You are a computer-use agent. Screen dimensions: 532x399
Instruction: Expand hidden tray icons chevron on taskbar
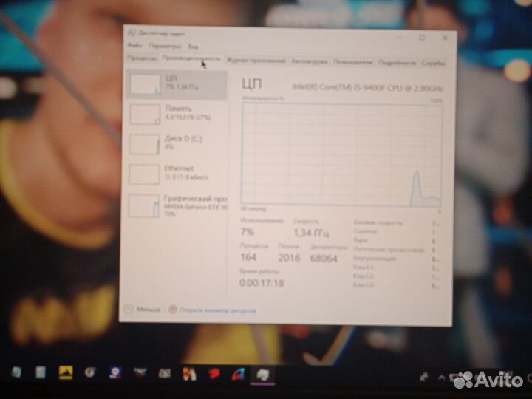(441, 377)
